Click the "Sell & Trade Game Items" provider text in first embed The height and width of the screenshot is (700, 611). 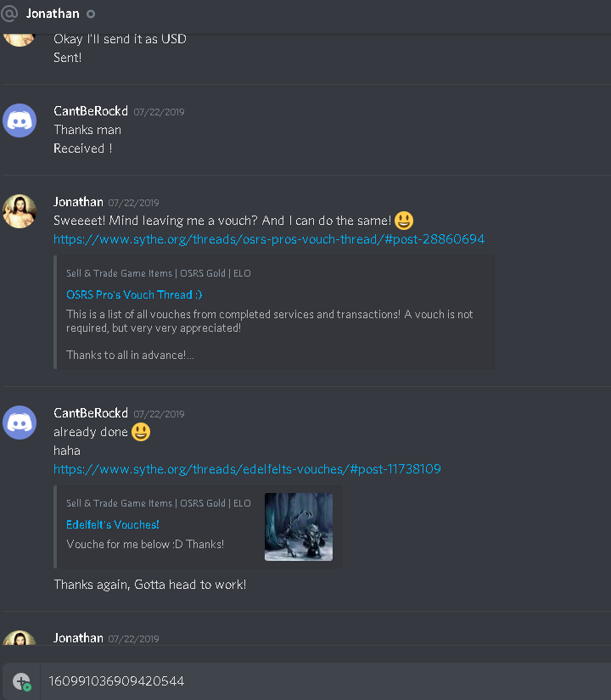point(120,273)
